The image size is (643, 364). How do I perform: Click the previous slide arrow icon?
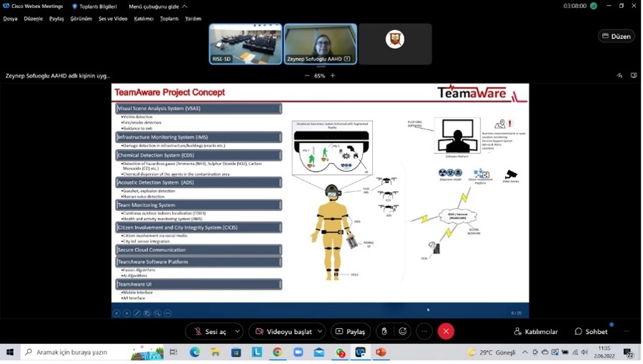[x=116, y=313]
